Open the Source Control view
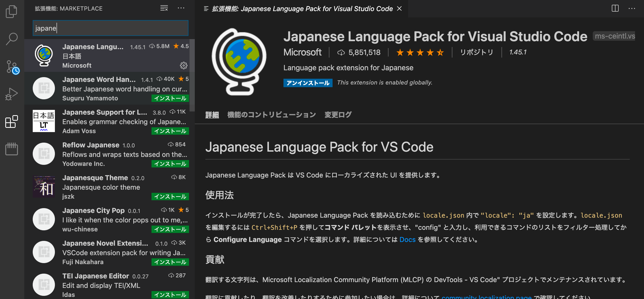Image resolution: width=644 pixels, height=299 pixels. point(13,67)
